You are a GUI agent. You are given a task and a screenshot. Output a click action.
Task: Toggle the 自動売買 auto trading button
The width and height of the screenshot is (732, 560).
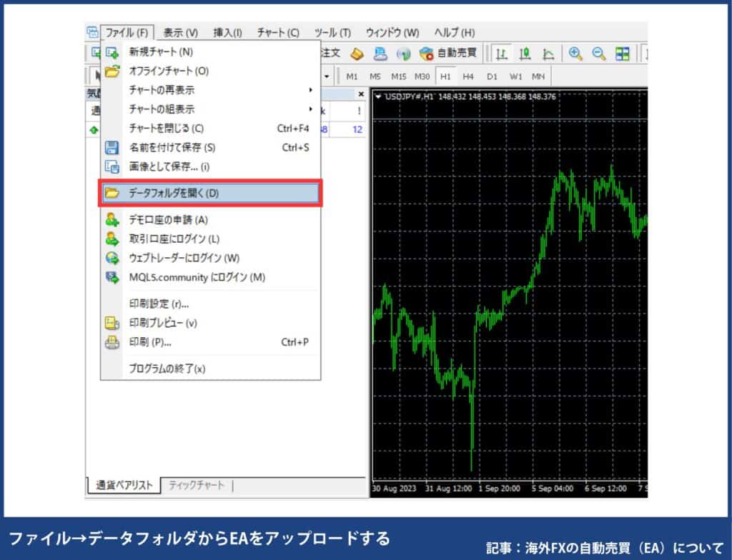[448, 54]
